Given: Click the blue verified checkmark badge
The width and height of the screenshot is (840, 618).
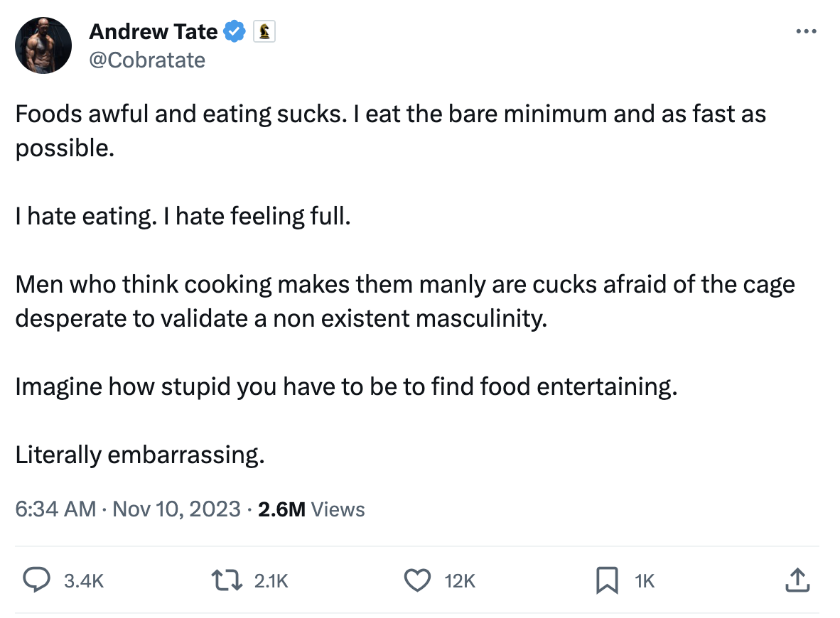Looking at the screenshot, I should (235, 31).
